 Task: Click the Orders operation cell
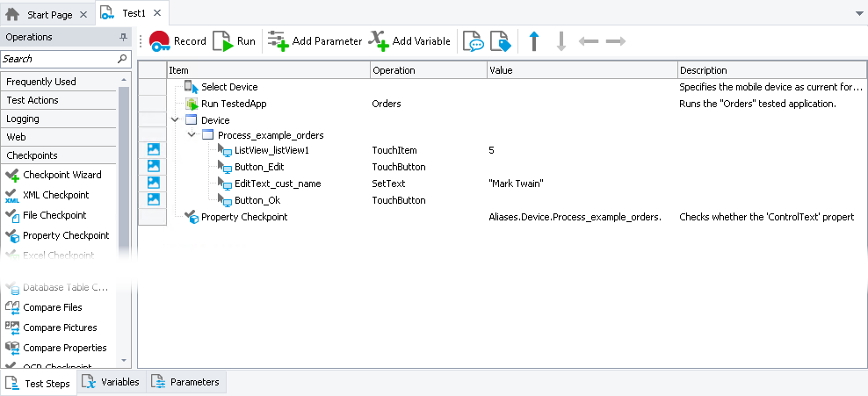(x=387, y=104)
